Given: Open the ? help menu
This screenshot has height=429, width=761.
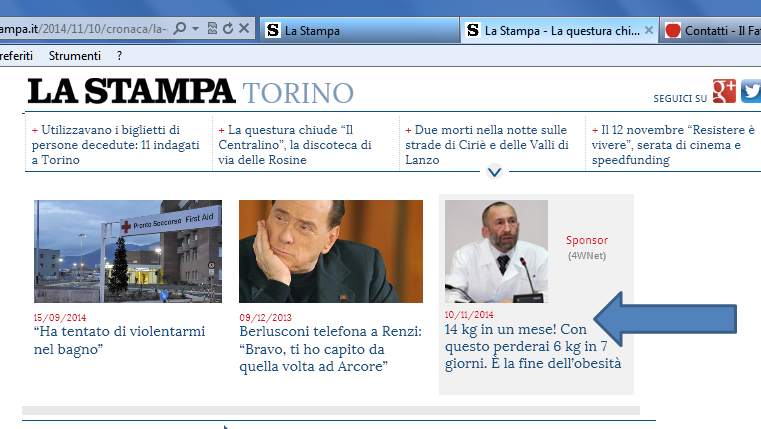Looking at the screenshot, I should (x=119, y=56).
